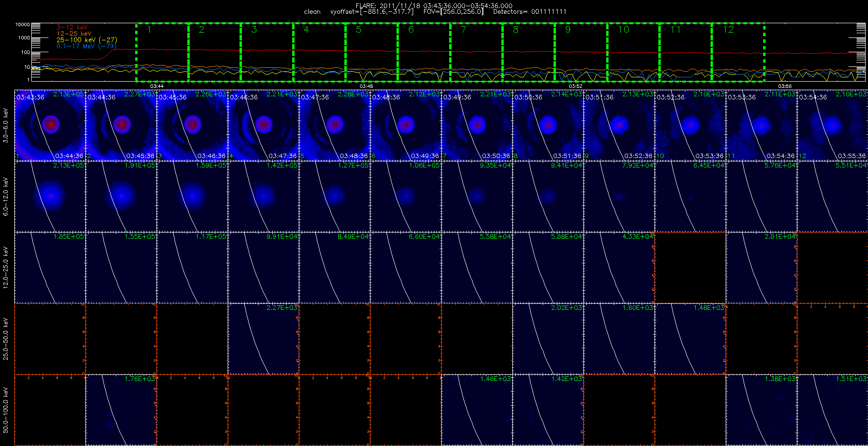Screen dimensions: 868x446
Task: Click the 2.81E+04 peak value label
Action: pos(780,237)
